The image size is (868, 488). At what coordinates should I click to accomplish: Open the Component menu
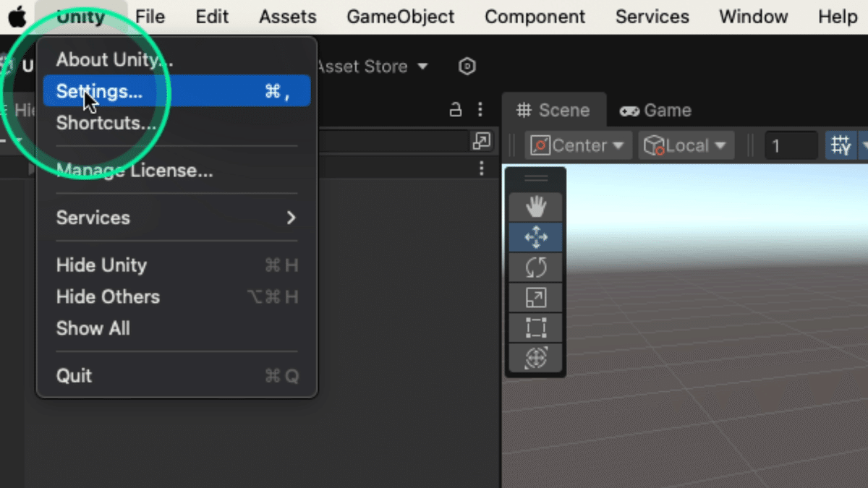[x=535, y=17]
